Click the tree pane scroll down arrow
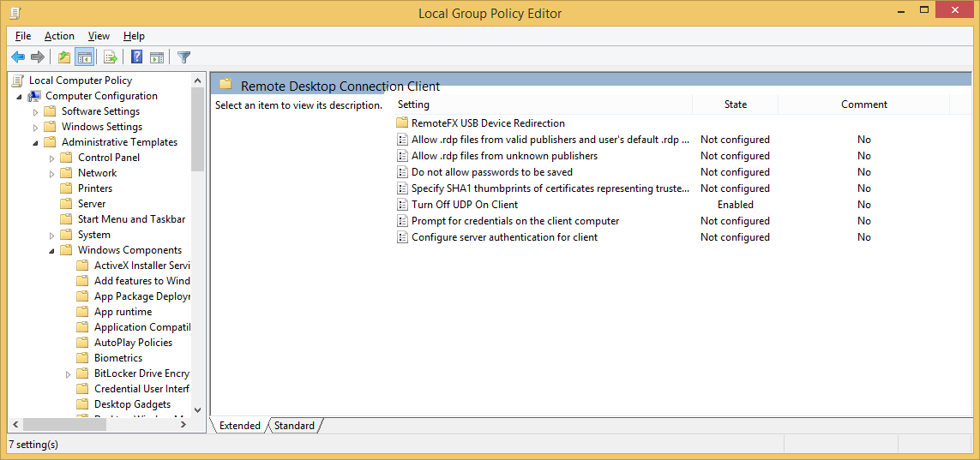The height and width of the screenshot is (460, 980). [197, 410]
